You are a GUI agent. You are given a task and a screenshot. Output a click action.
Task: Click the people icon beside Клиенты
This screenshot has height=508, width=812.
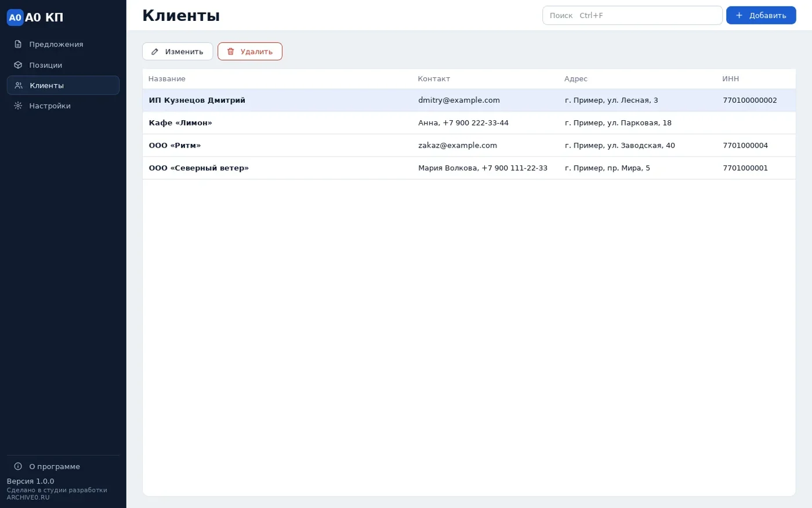click(19, 85)
